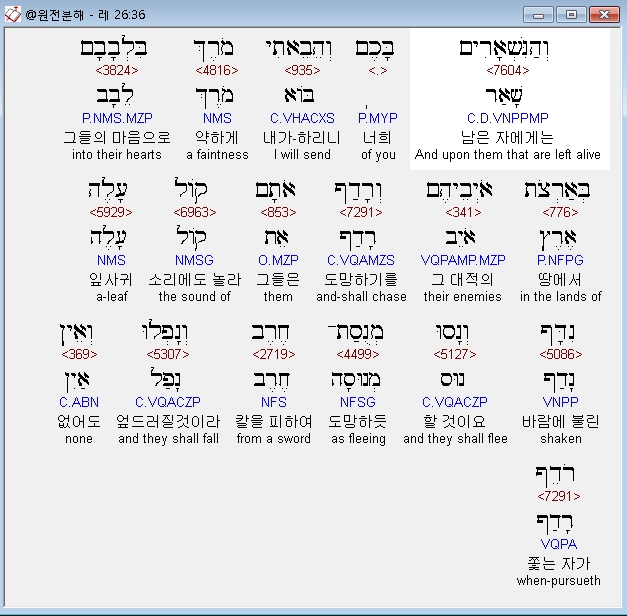This screenshot has height=616, width=627.
Task: Open Strong's number <3824> link
Action: (116, 70)
